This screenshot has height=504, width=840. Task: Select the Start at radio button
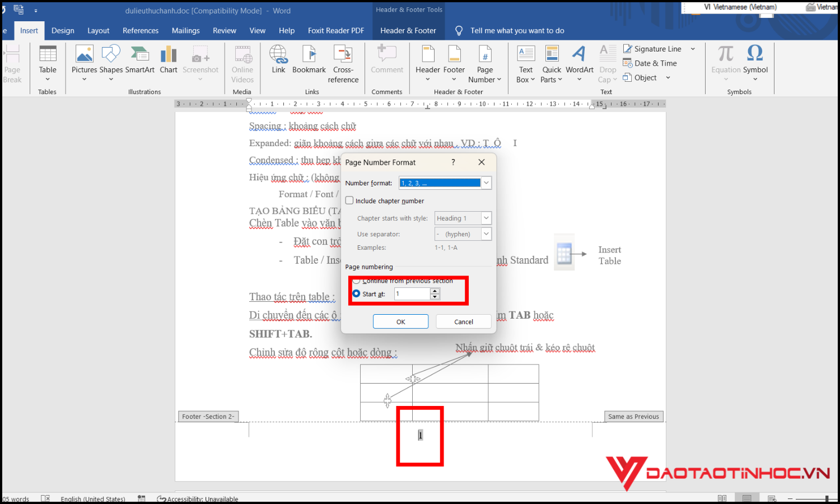tap(356, 294)
